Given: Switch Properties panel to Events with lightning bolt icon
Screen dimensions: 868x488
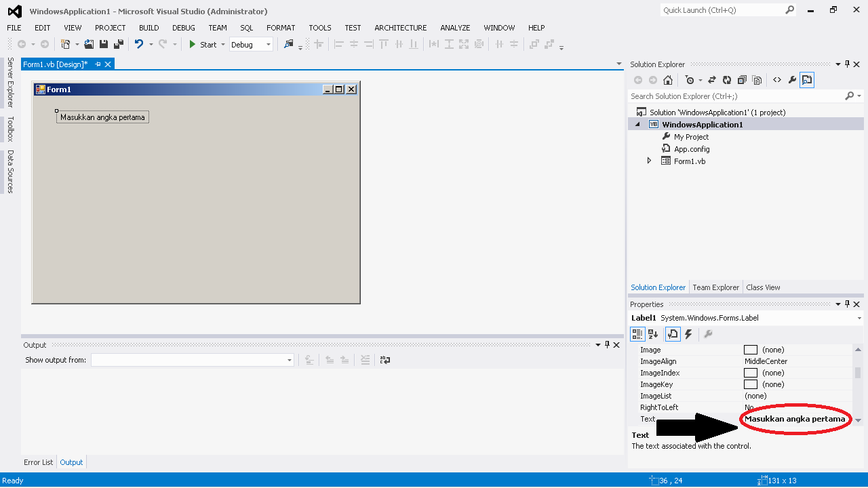Looking at the screenshot, I should [688, 334].
